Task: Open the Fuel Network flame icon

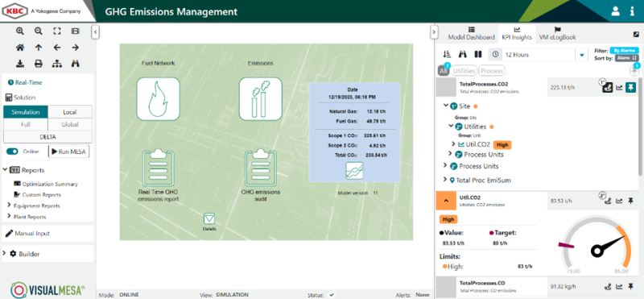Action: [158, 99]
